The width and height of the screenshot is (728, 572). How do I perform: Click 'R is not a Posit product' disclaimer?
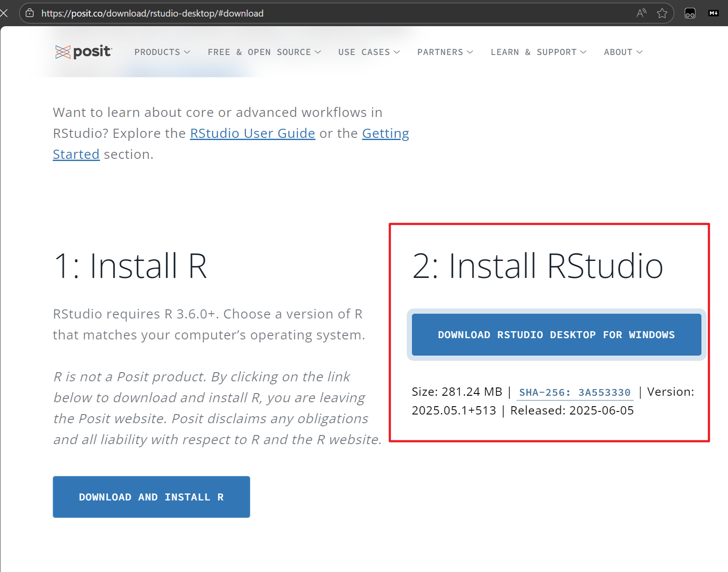pos(217,408)
